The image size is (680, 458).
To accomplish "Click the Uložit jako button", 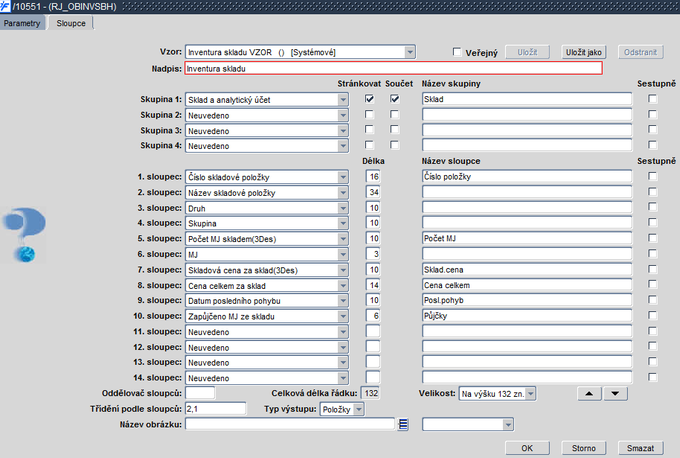I will pyautogui.click(x=584, y=52).
